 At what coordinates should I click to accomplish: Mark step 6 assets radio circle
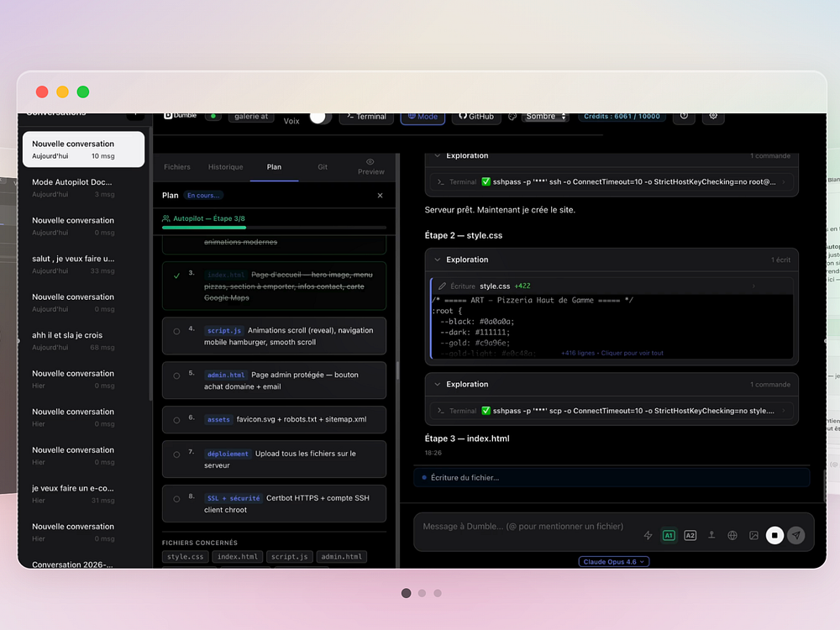(x=176, y=421)
